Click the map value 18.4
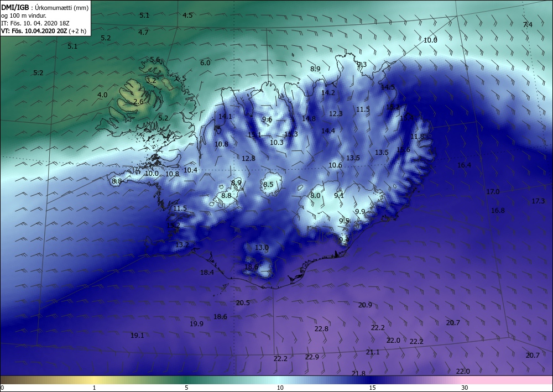 207,272
